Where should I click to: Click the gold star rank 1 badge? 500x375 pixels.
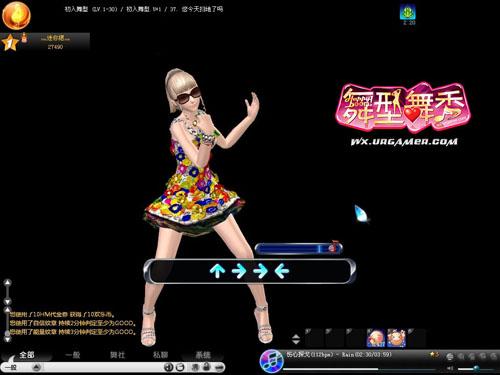pyautogui.click(x=10, y=43)
